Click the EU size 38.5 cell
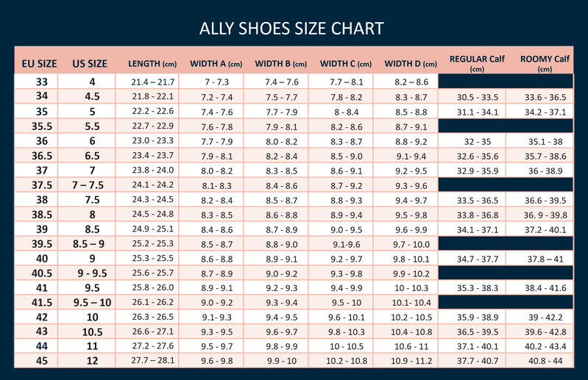The width and height of the screenshot is (588, 380). 41,215
